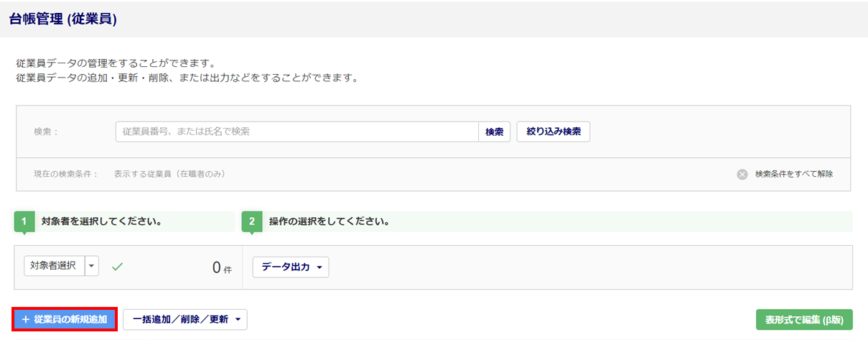Click 検索条件をすべて解除 text link
This screenshot has width=868, height=340.
pos(794,174)
